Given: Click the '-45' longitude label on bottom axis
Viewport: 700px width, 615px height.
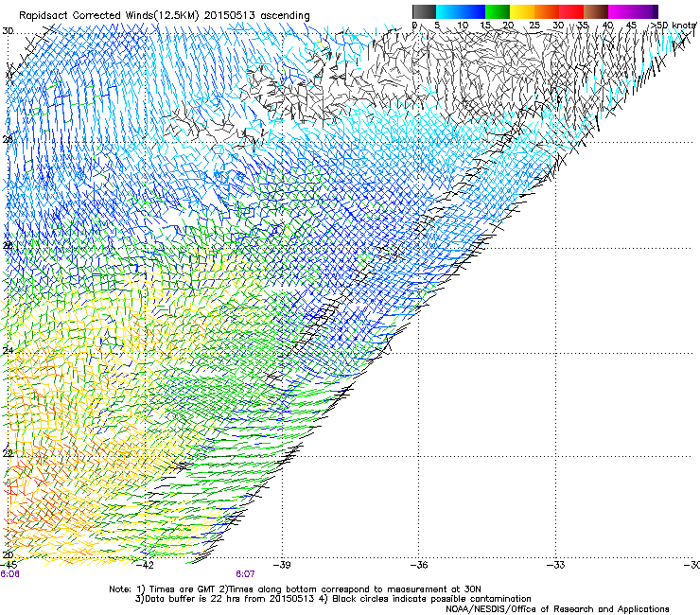Looking at the screenshot, I should coord(9,565).
